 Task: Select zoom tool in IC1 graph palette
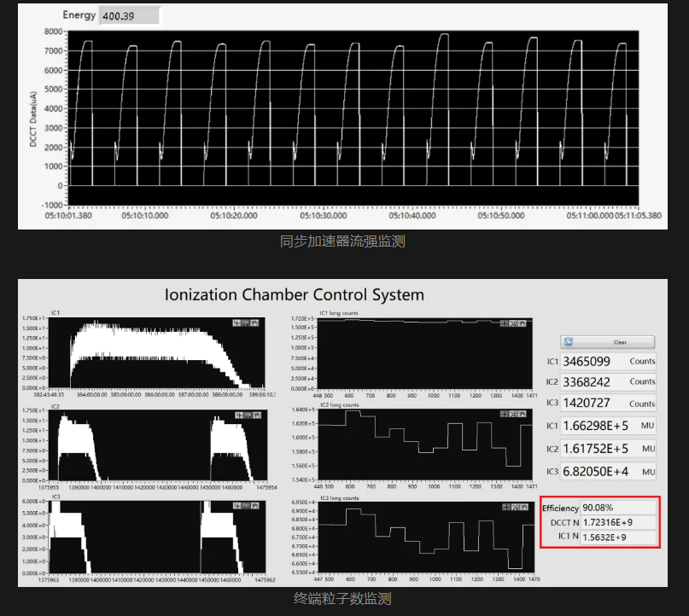(x=245, y=323)
